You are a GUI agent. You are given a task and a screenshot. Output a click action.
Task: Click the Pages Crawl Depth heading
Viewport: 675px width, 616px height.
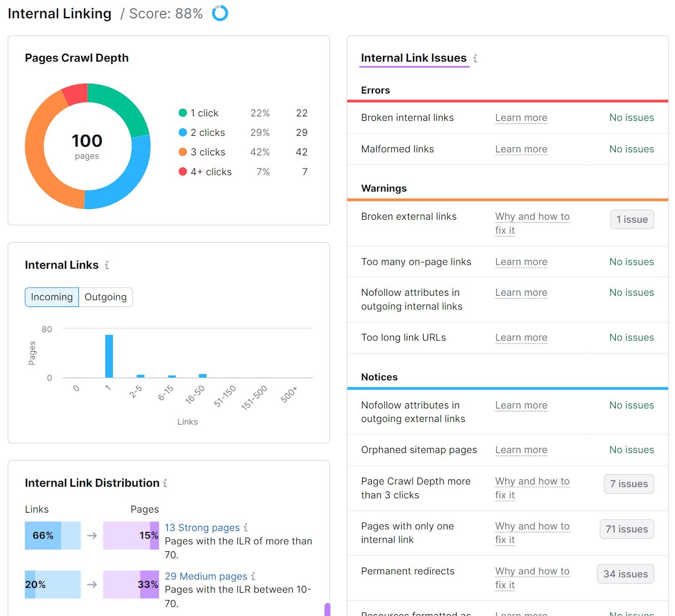pyautogui.click(x=77, y=58)
